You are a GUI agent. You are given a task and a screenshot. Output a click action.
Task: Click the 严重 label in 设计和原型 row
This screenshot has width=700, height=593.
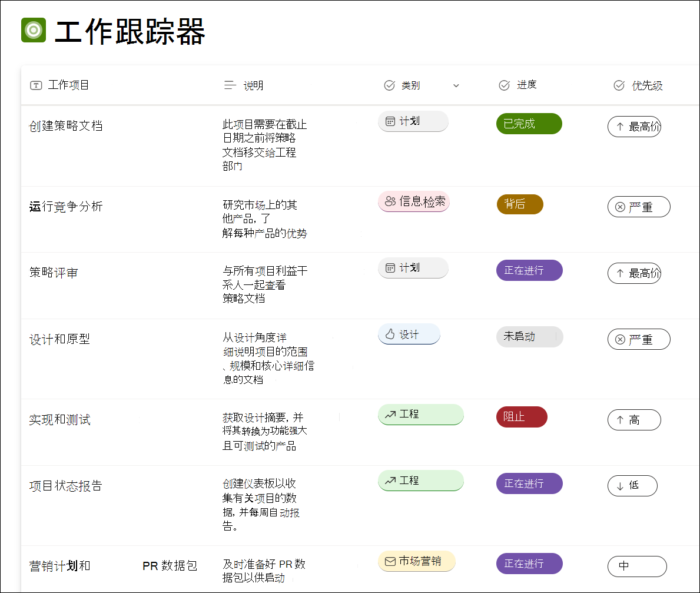click(641, 340)
